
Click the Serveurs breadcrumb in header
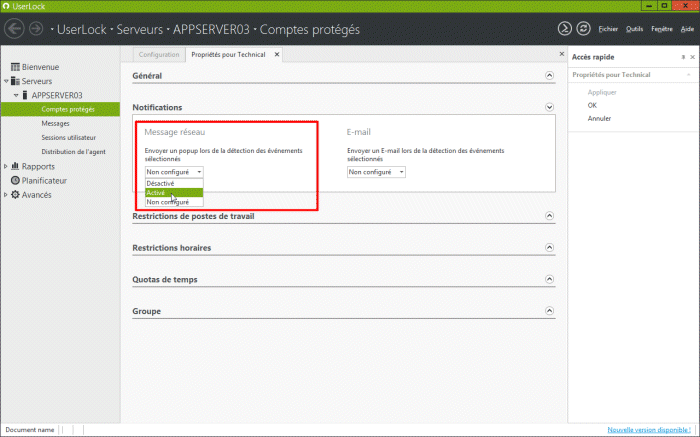[x=140, y=29]
